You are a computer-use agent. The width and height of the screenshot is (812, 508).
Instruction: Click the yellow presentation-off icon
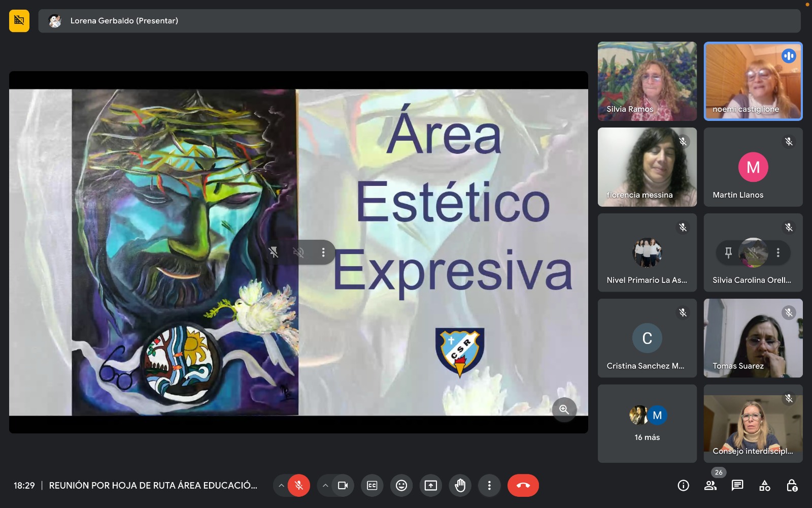[19, 21]
